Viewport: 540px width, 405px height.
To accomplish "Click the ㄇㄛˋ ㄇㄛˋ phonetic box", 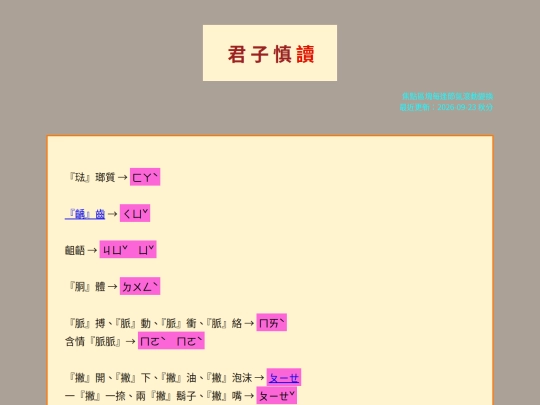I will (x=171, y=341).
